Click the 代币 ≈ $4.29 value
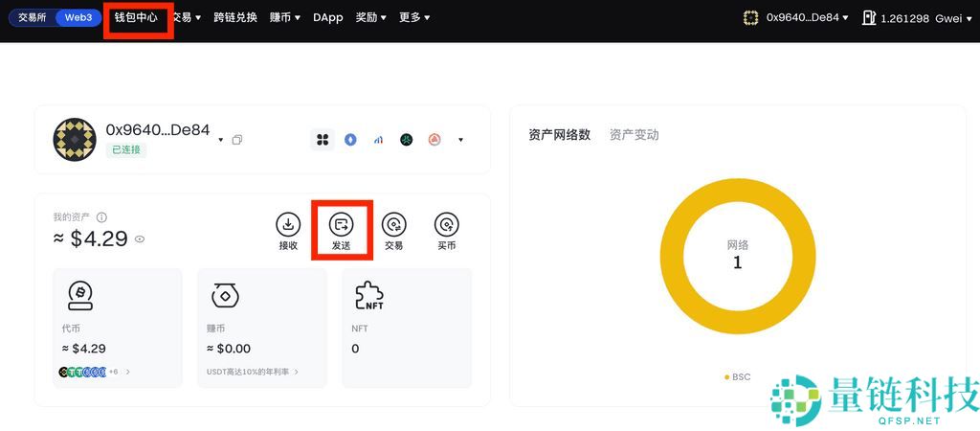The height and width of the screenshot is (431, 980). click(x=84, y=349)
